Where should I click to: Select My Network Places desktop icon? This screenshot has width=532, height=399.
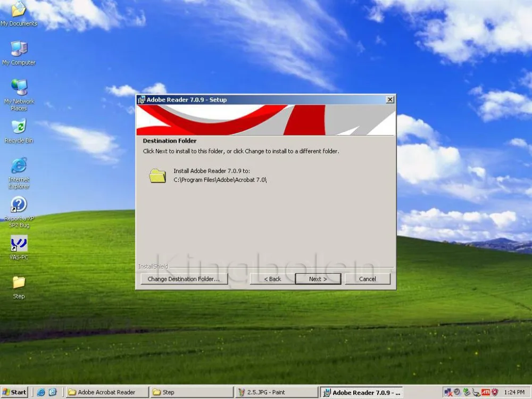(19, 95)
